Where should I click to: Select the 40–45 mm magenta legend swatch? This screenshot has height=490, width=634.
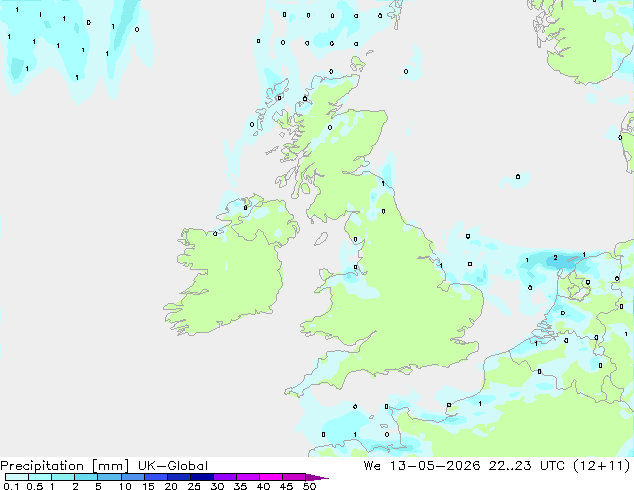click(271, 477)
